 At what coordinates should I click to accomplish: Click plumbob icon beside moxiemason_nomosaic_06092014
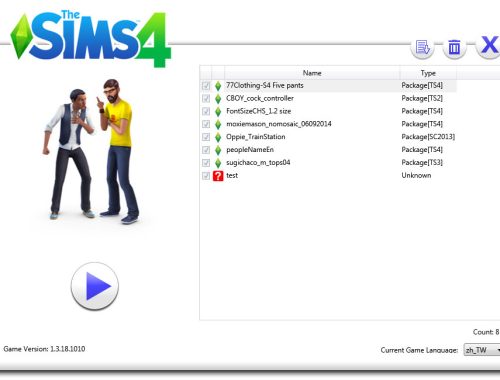coord(218,124)
